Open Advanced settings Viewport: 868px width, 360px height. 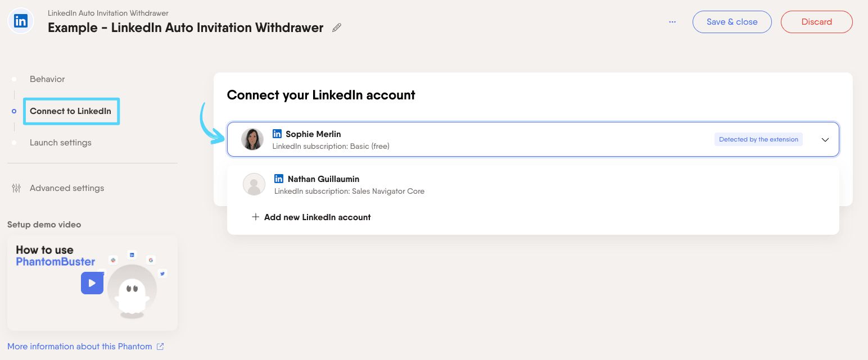(67, 188)
